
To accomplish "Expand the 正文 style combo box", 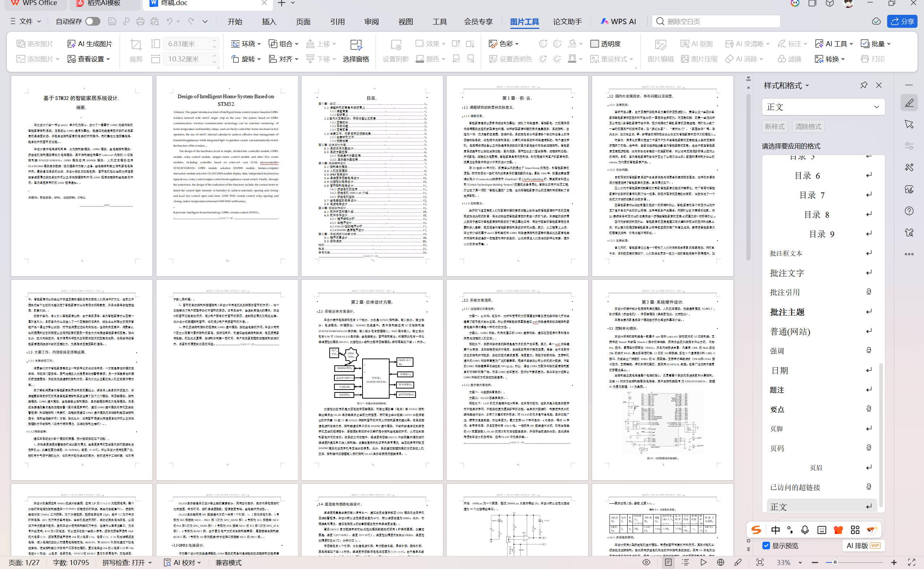I will pos(876,107).
